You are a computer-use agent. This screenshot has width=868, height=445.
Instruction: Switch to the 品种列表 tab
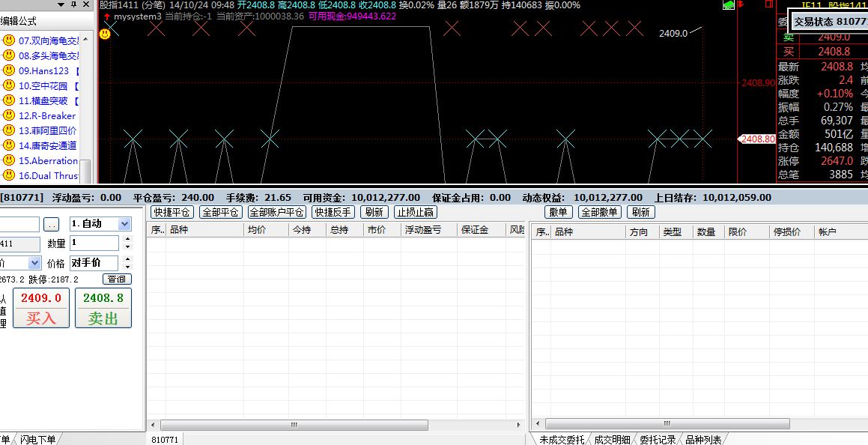[703, 440]
